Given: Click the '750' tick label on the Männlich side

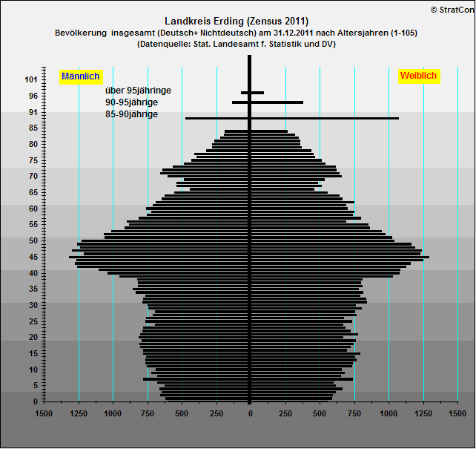Looking at the screenshot, I should pos(148,414).
